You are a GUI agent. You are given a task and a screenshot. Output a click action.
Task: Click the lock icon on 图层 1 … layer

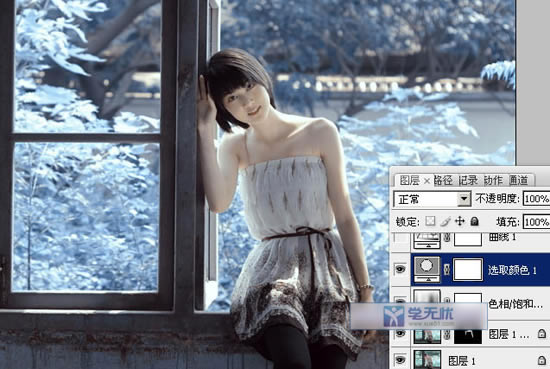(542, 333)
